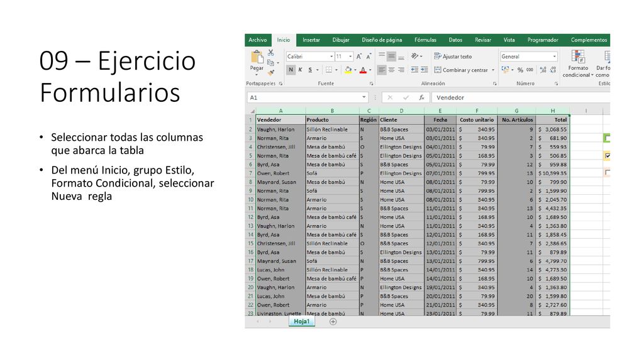Click the Cut scissors icon
Screen dimensions: 644x362
[270, 53]
